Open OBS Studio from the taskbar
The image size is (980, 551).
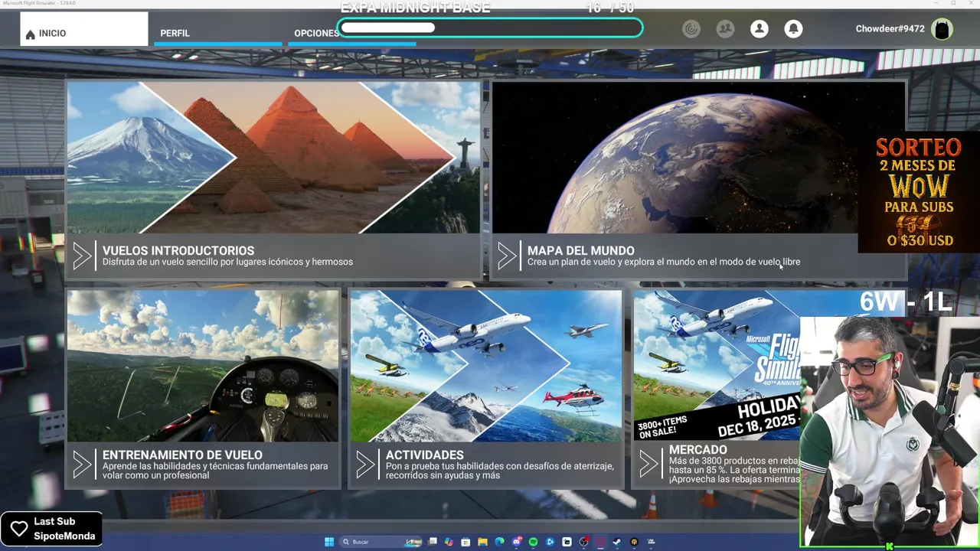click(584, 542)
